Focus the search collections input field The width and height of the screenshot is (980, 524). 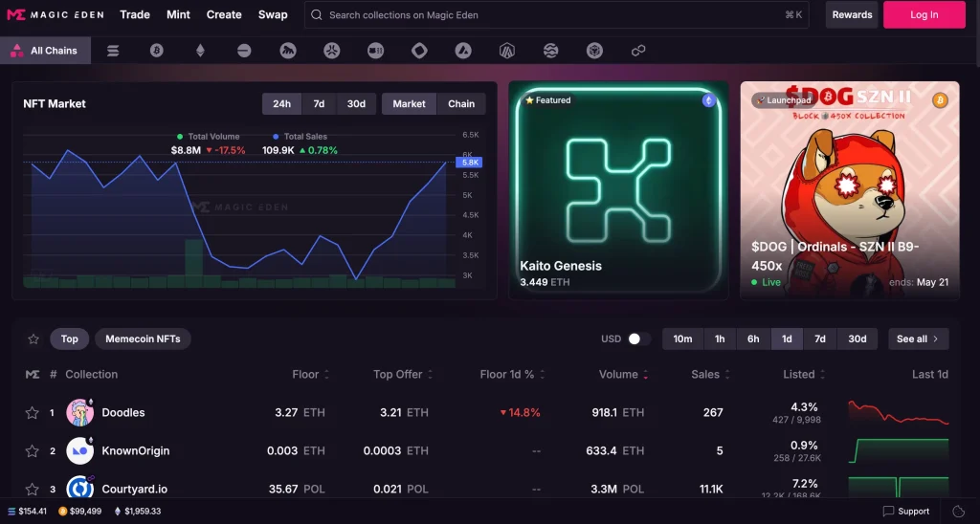tap(556, 15)
